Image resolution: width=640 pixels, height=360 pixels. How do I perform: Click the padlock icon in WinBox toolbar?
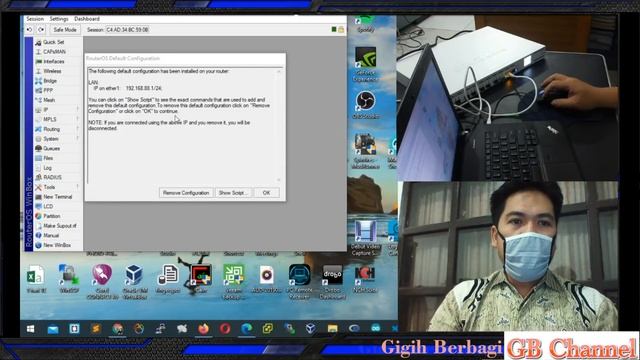[341, 29]
